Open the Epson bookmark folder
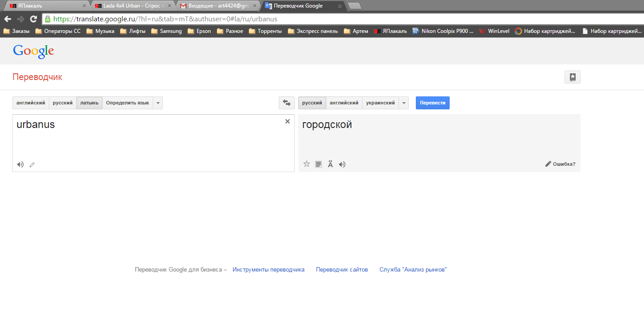Viewport: 644px width, 336px height. [x=199, y=31]
